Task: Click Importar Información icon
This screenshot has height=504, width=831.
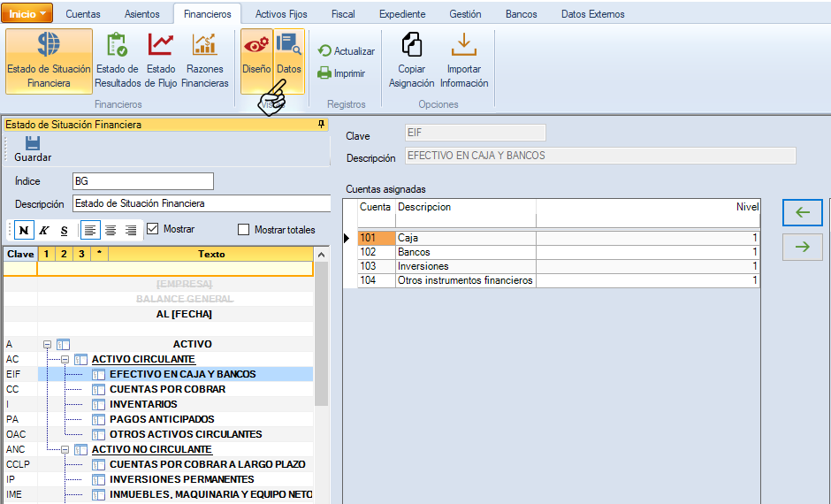Action: click(464, 60)
